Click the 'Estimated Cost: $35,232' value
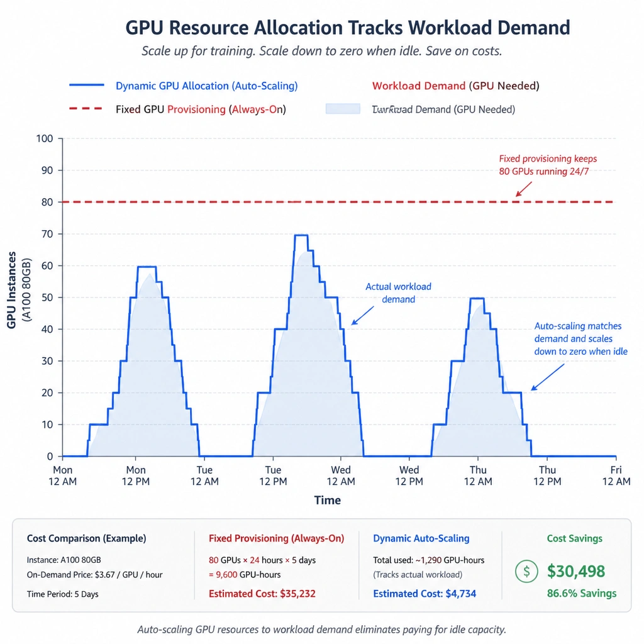The image size is (644, 644). pyautogui.click(x=262, y=594)
